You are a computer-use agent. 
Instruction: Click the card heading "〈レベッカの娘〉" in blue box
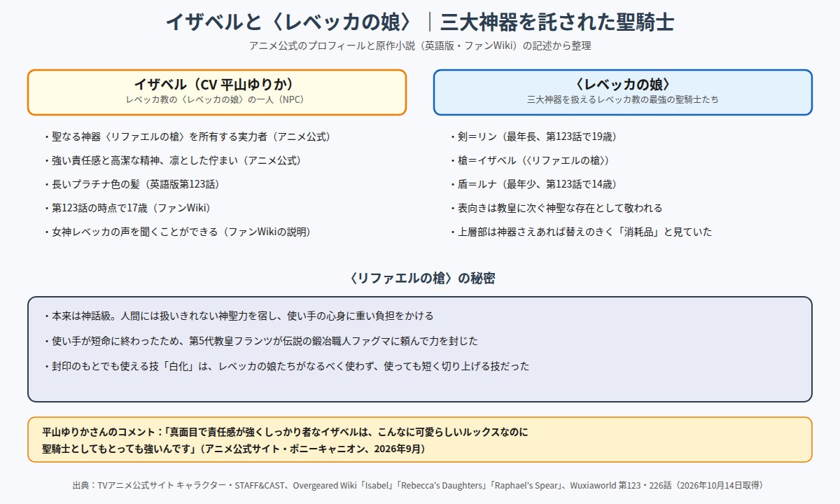pos(623,85)
